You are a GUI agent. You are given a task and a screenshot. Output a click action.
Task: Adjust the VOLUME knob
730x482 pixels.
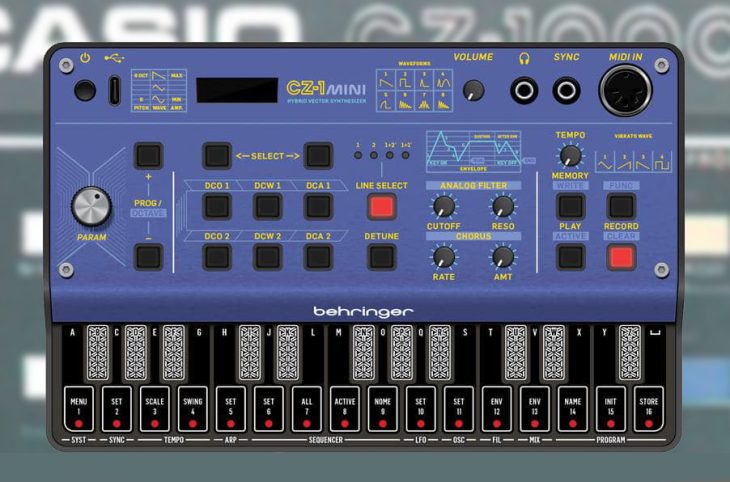point(473,90)
